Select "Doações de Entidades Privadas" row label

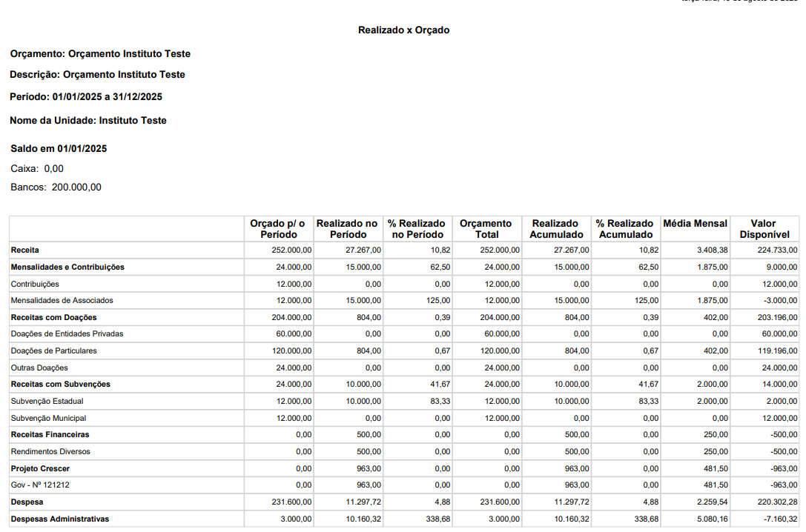click(67, 333)
